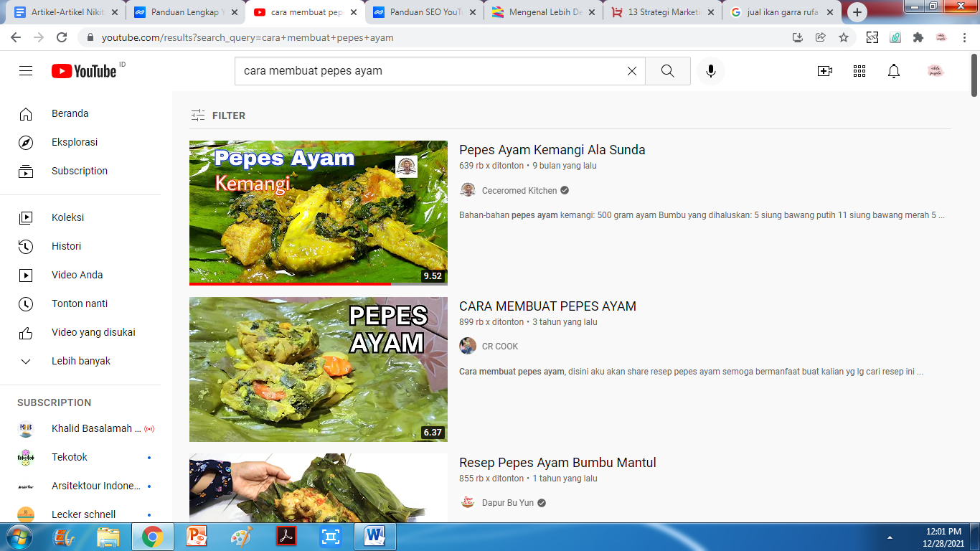This screenshot has height=551, width=980.
Task: Open the notifications bell
Action: [894, 71]
